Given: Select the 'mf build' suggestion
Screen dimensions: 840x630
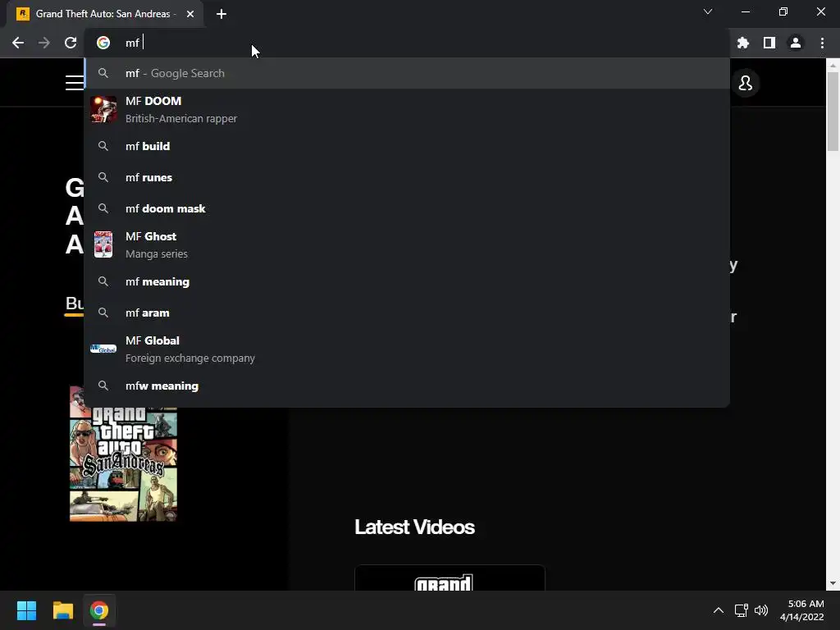Looking at the screenshot, I should point(407,146).
